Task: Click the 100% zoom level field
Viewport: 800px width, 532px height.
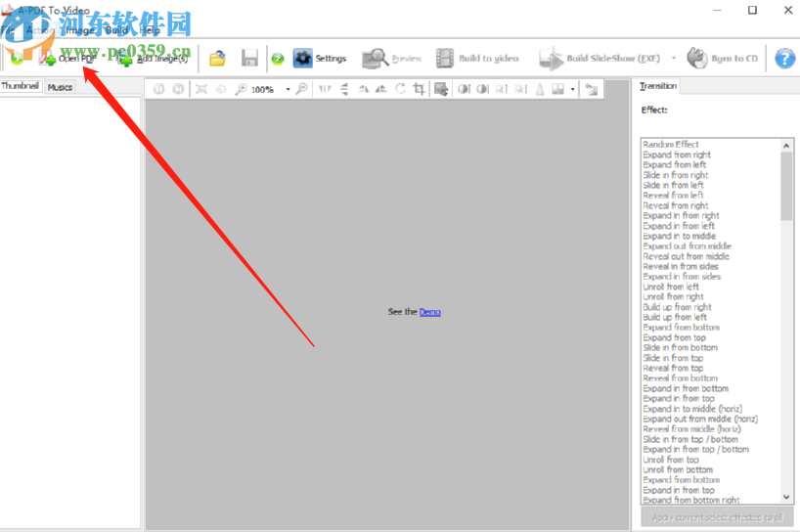Action: point(264,90)
